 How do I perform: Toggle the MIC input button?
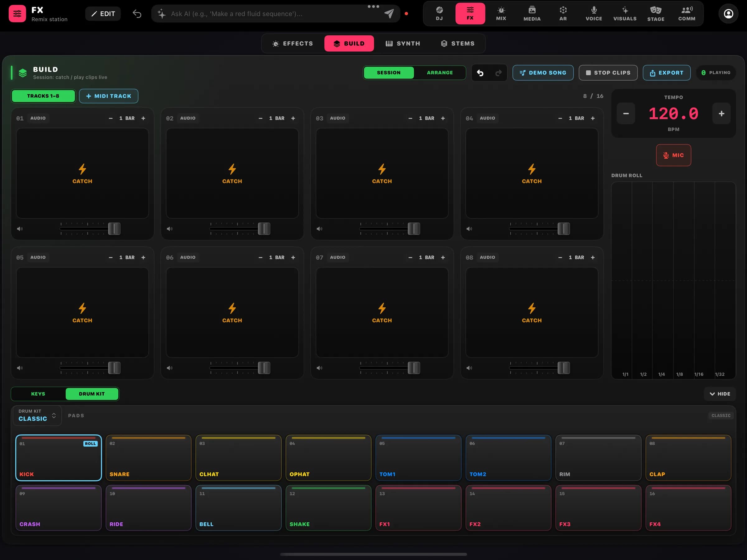[673, 155]
